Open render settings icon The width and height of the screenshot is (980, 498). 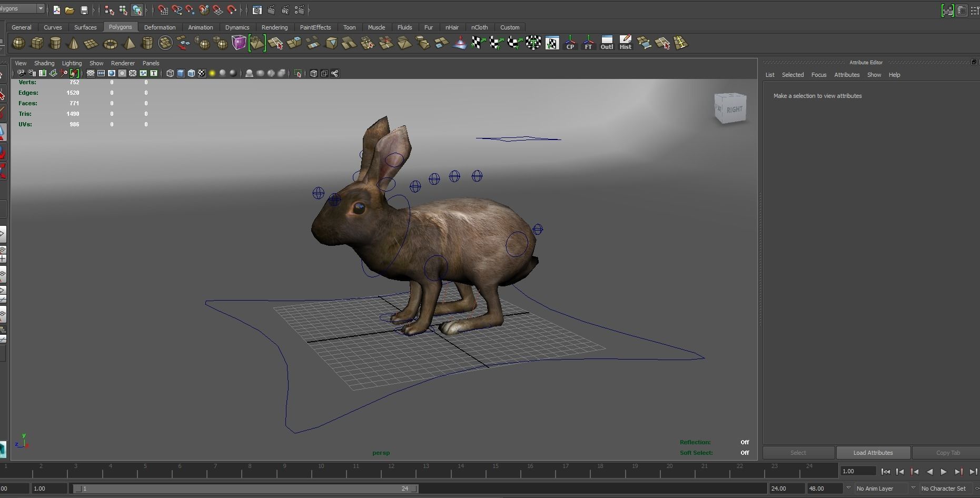pyautogui.click(x=299, y=10)
